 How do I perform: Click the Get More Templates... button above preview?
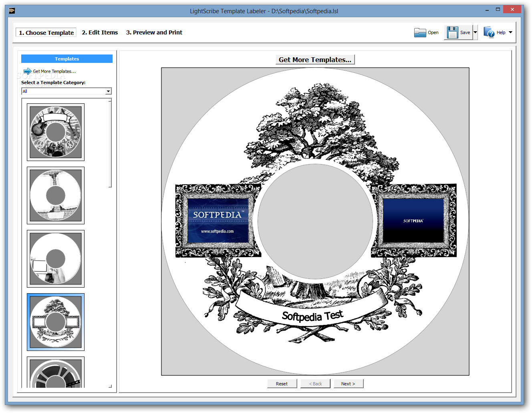point(315,60)
